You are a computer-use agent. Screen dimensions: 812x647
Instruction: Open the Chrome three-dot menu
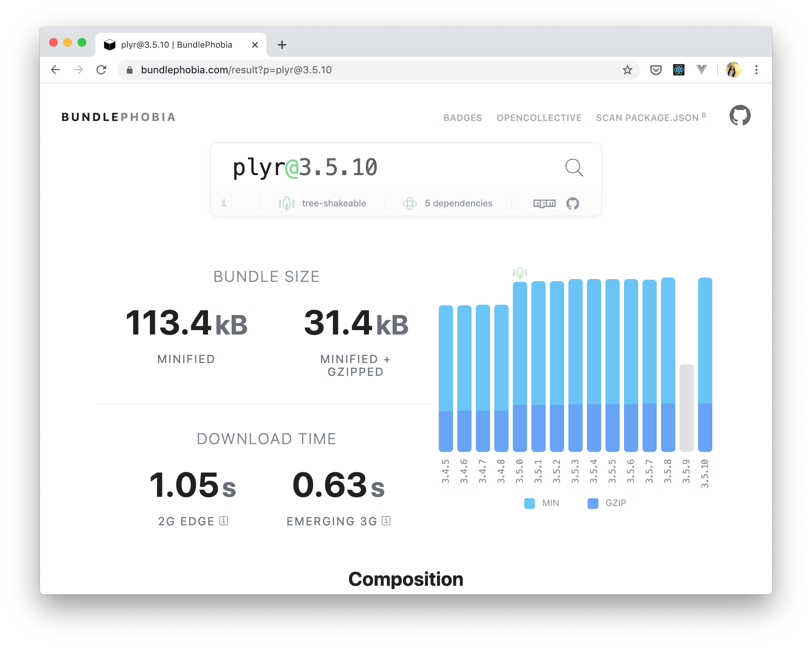[x=756, y=70]
